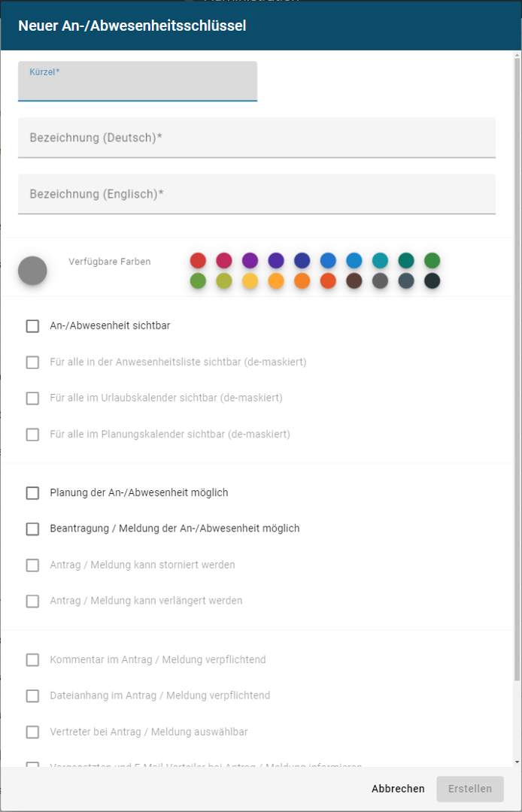Tick Beantragung / Meldung der An-/Abwesenheit möglich
522x812 pixels.
tap(32, 529)
